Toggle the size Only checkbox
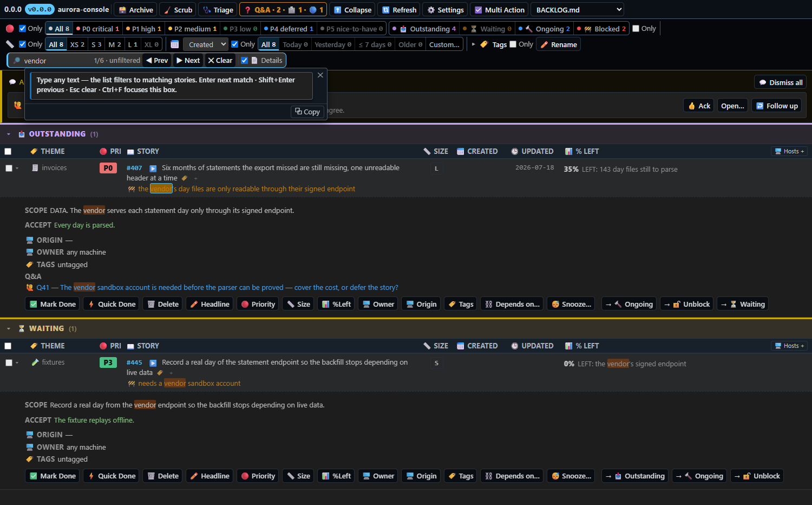 point(22,44)
